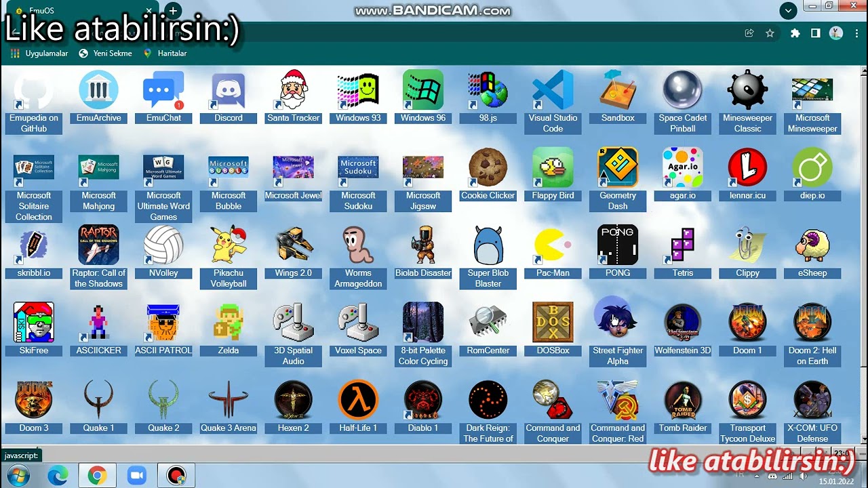Open a new browser tab
The height and width of the screenshot is (488, 868).
coord(173,11)
